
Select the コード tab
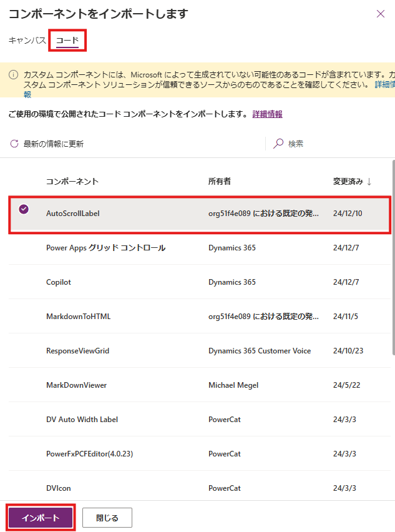(67, 41)
